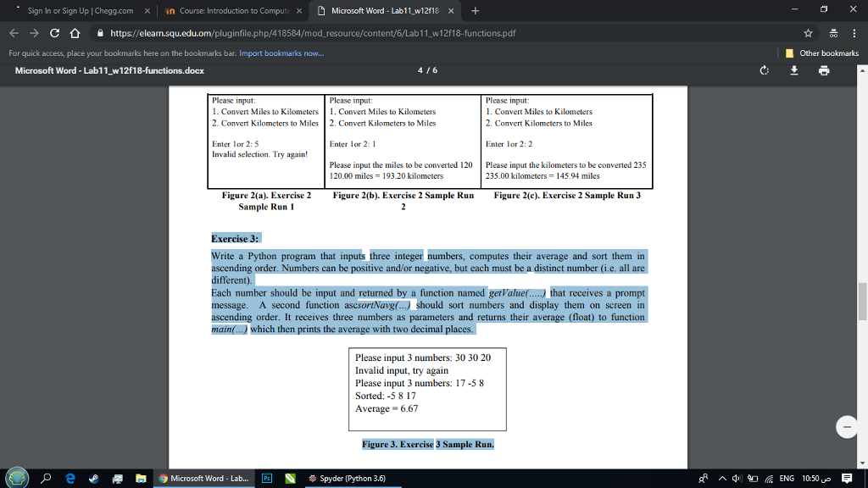Close the Chegg.com tab
The height and width of the screenshot is (488, 868).
coord(147,10)
